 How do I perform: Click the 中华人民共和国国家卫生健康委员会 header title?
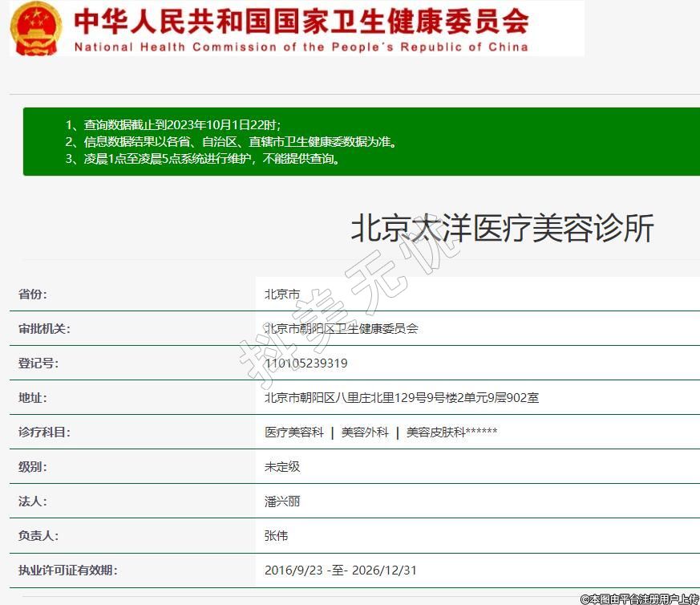click(x=301, y=22)
